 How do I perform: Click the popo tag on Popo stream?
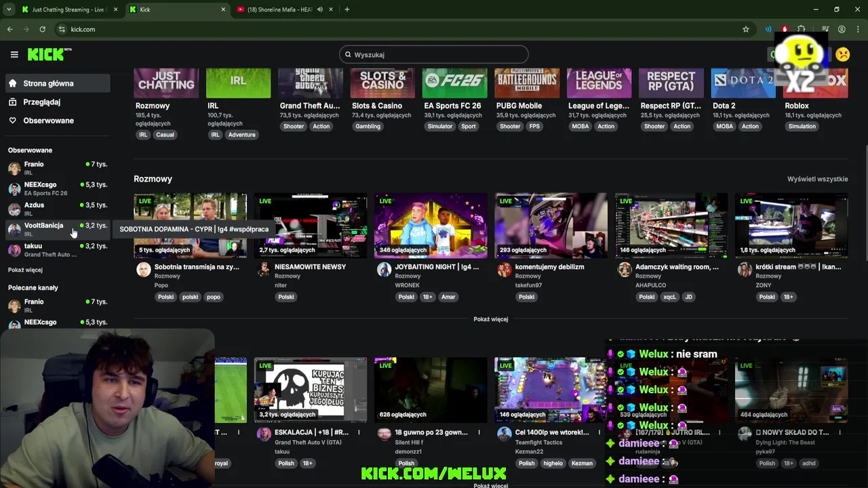(x=213, y=297)
